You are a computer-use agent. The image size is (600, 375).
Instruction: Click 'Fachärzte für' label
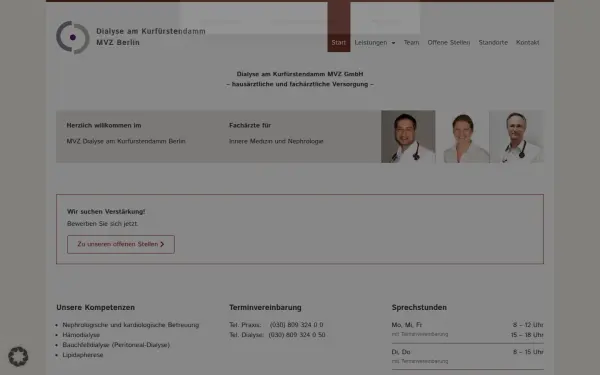coord(250,125)
